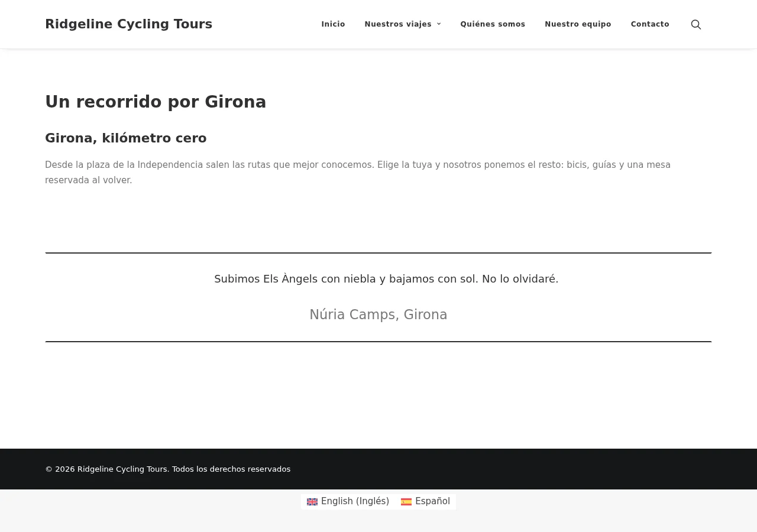Open the Quiénes somos menu item

(x=493, y=24)
